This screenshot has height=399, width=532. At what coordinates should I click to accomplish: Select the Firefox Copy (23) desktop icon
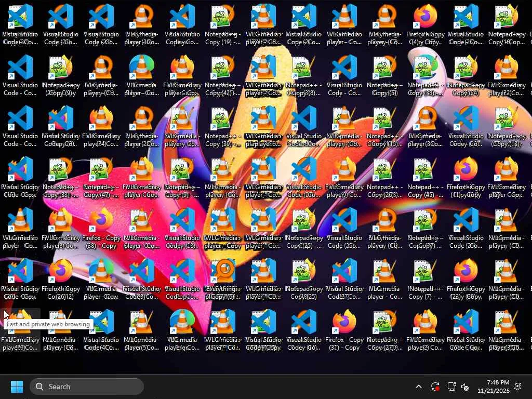(x=465, y=280)
